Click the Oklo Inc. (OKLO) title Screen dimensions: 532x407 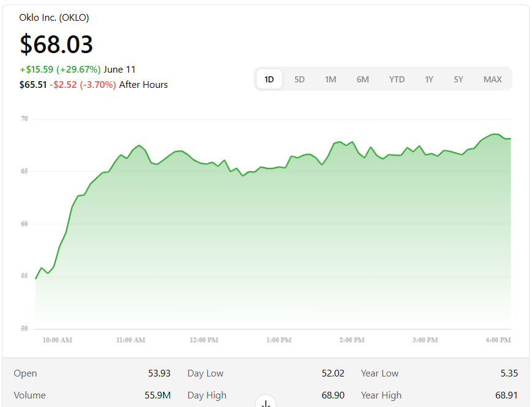[54, 18]
